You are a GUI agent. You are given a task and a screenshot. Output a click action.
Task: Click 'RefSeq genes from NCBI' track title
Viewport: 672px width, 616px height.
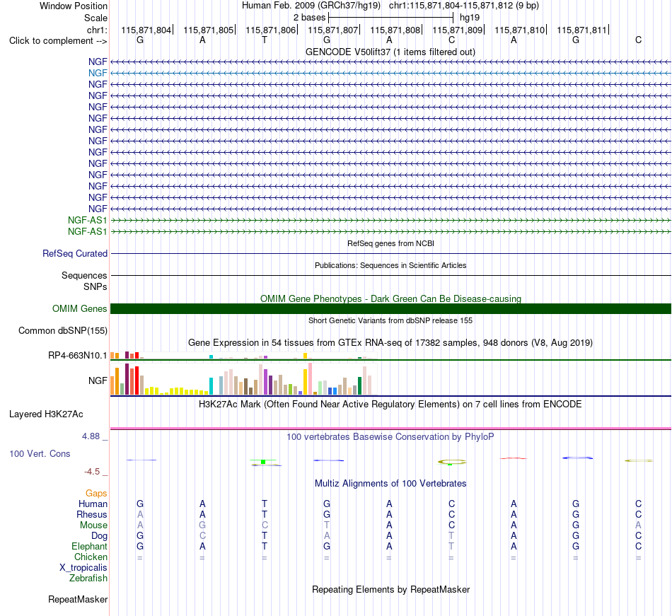coord(390,243)
